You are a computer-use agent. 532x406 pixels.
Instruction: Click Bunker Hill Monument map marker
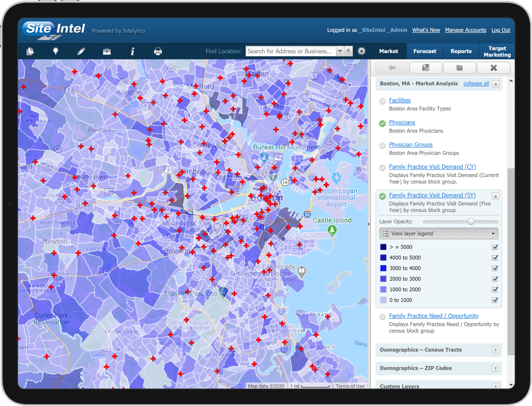tap(264, 158)
